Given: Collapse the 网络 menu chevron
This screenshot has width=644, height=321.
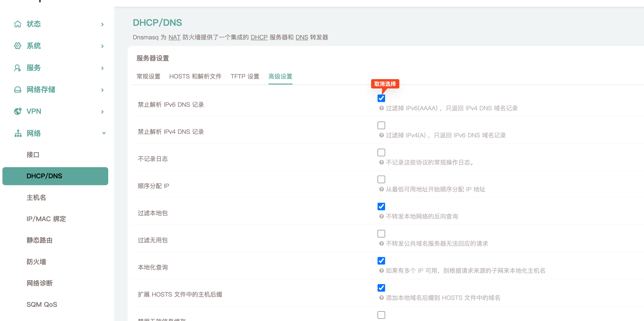Looking at the screenshot, I should pyautogui.click(x=104, y=133).
